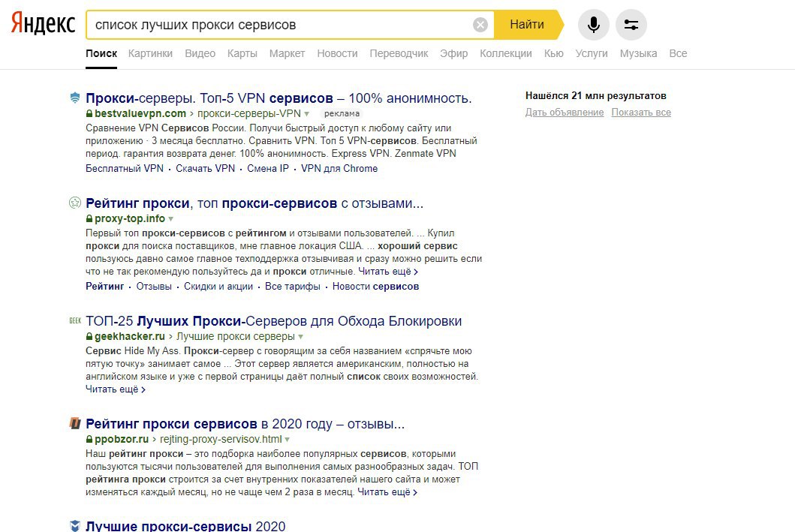The image size is (795, 532).
Task: Switch to Картинки tab
Action: (150, 53)
